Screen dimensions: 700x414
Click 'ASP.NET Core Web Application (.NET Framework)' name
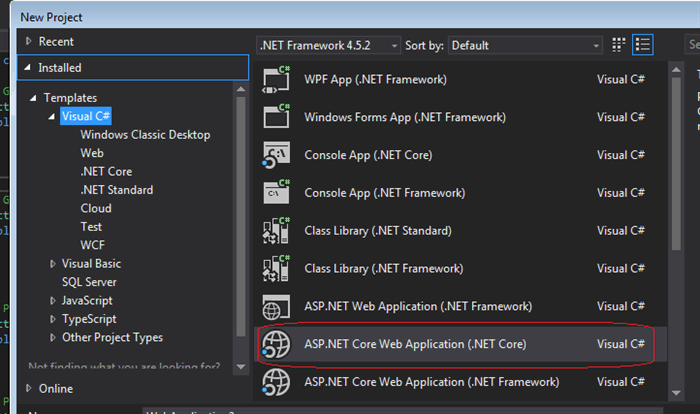pos(432,382)
